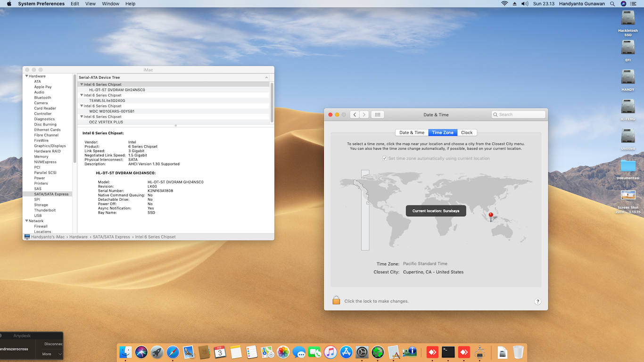Open the Window menu
The height and width of the screenshot is (362, 644).
(x=110, y=4)
